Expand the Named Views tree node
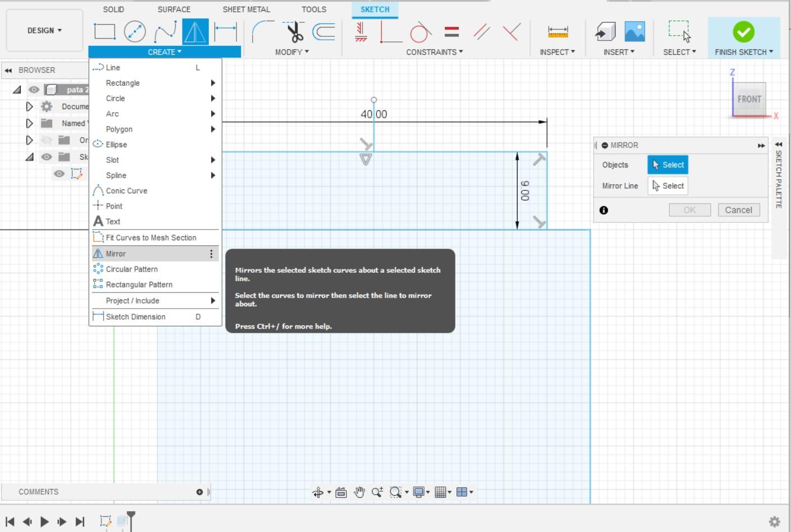 pyautogui.click(x=29, y=123)
